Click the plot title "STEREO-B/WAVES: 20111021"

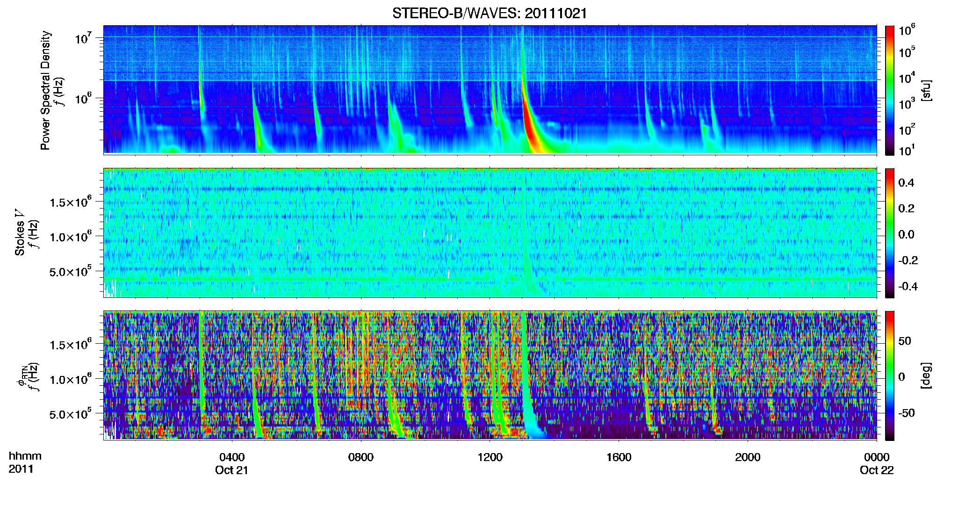tap(490, 13)
